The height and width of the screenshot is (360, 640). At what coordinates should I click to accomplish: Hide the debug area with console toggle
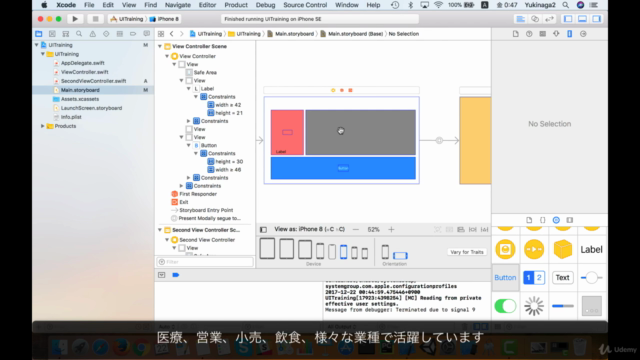tap(162, 275)
